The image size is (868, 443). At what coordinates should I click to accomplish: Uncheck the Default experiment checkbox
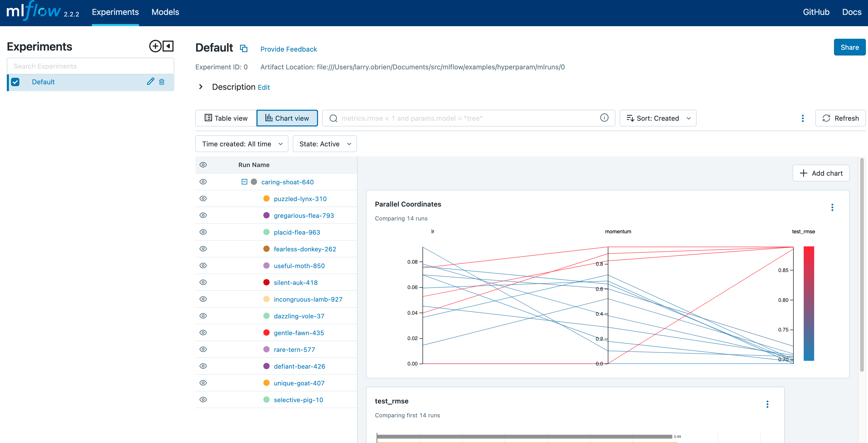tap(15, 82)
